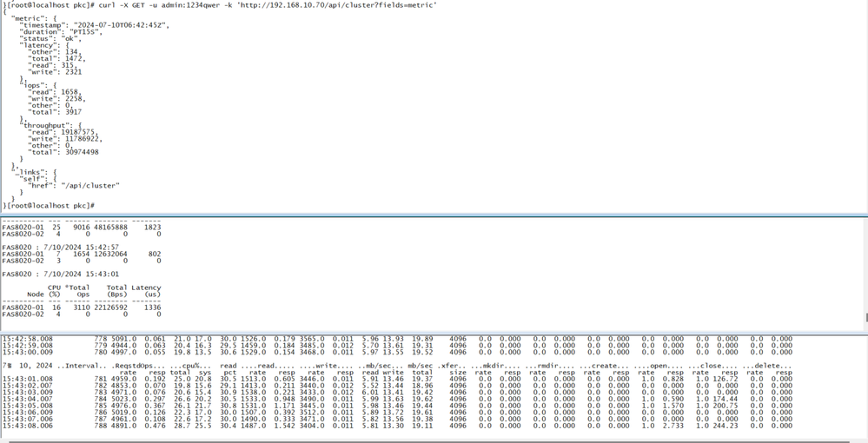Select latency "other": 134 line
868x443 pixels.
point(54,52)
